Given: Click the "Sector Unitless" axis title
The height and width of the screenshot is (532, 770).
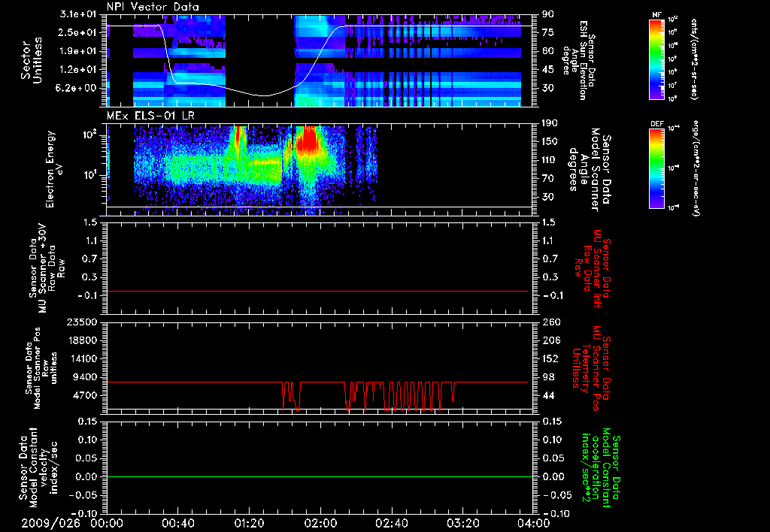Looking at the screenshot, I should tap(32, 60).
